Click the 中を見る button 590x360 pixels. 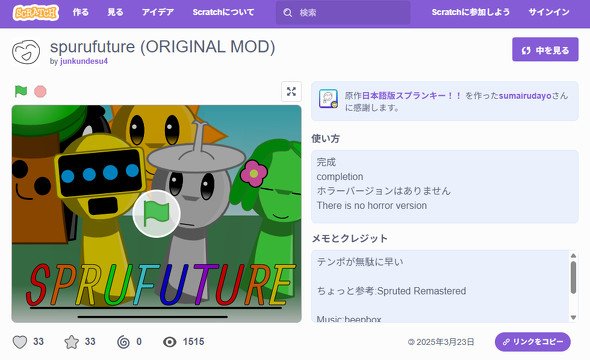(545, 49)
